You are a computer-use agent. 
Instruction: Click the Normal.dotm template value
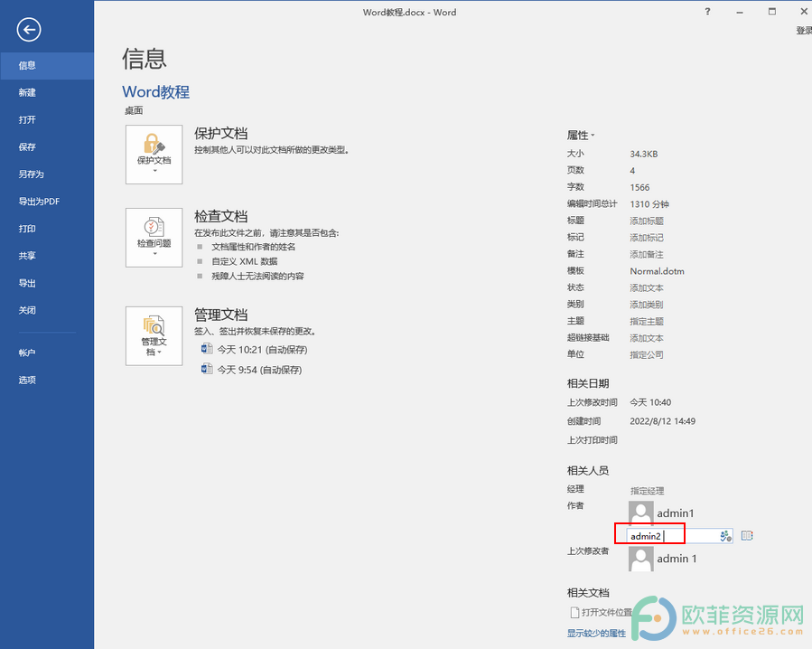coord(658,271)
